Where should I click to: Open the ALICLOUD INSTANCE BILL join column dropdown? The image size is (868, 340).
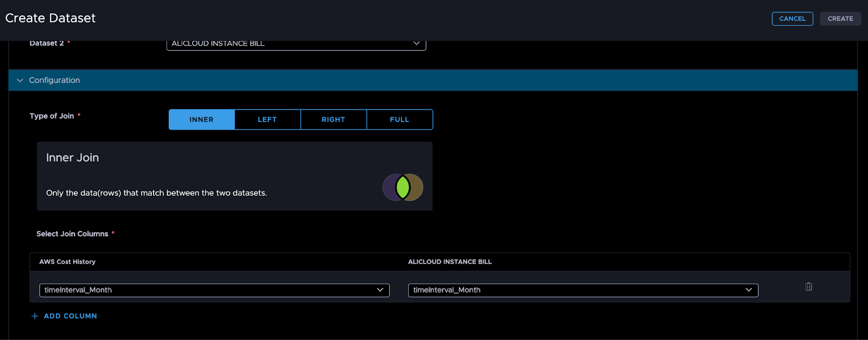coord(583,290)
